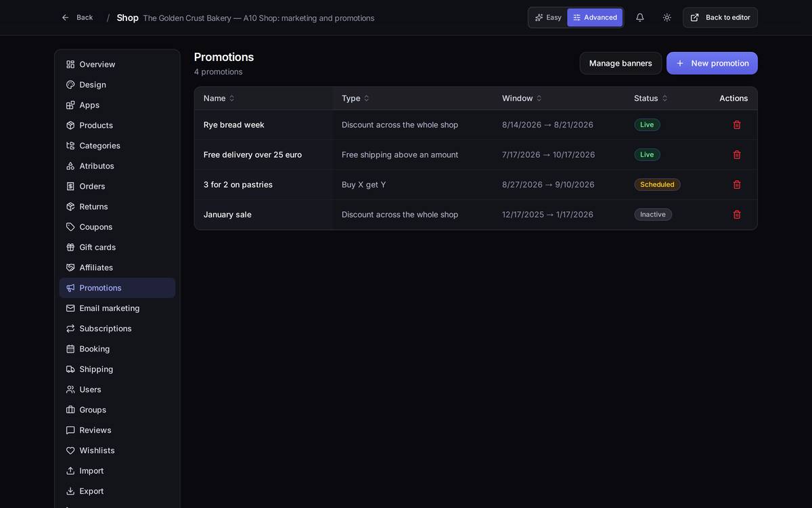Delete the Free delivery over 25 euro promotion
This screenshot has width=812, height=508.
coord(737,154)
